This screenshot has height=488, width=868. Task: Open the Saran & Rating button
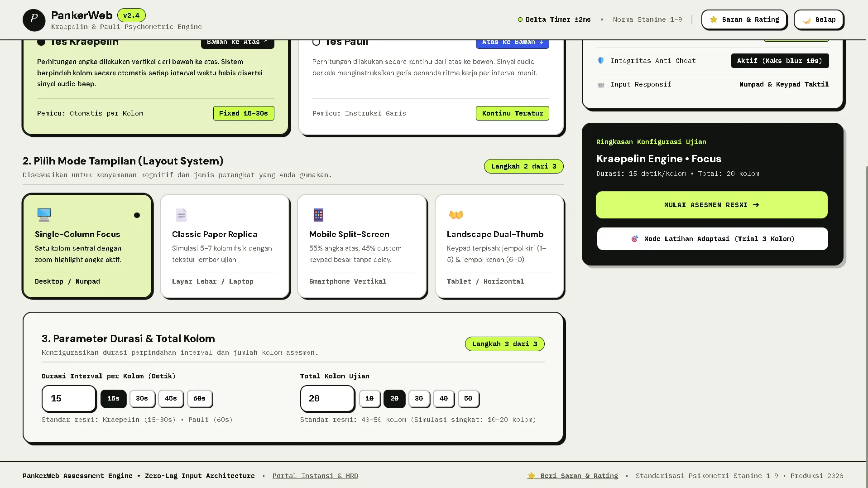point(744,19)
